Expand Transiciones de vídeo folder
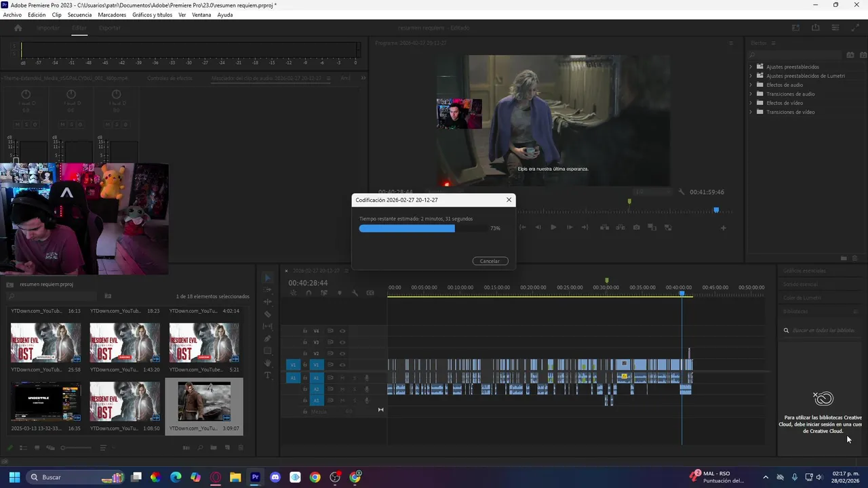The height and width of the screenshot is (488, 868). (751, 112)
